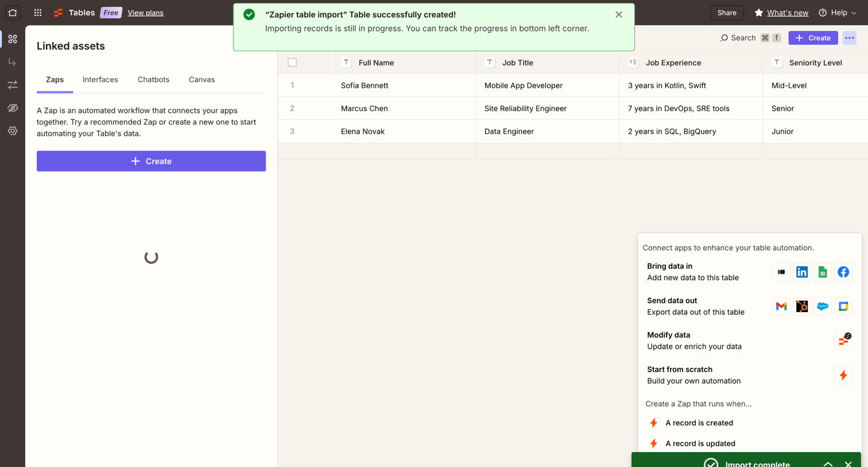Click the Tables logo icon
Screen dimensions: 868x467
[x=58, y=13]
